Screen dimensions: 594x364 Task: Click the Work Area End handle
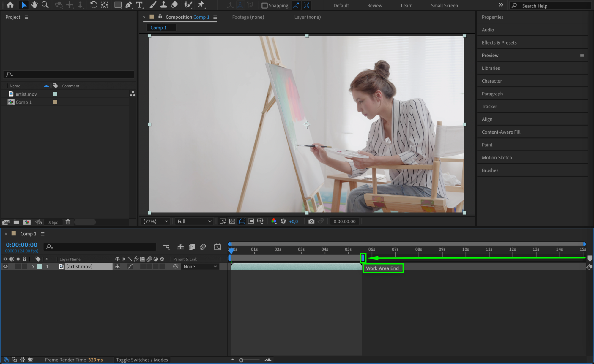pos(363,258)
